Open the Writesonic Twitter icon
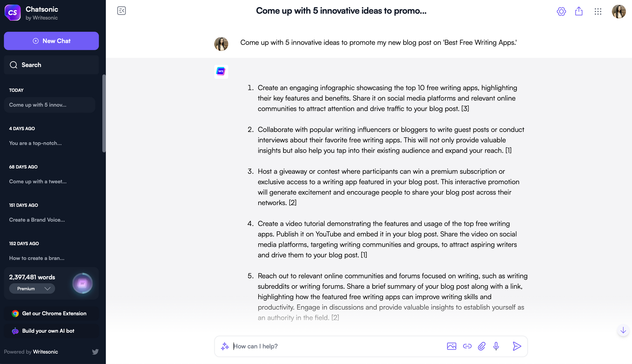 (95, 352)
